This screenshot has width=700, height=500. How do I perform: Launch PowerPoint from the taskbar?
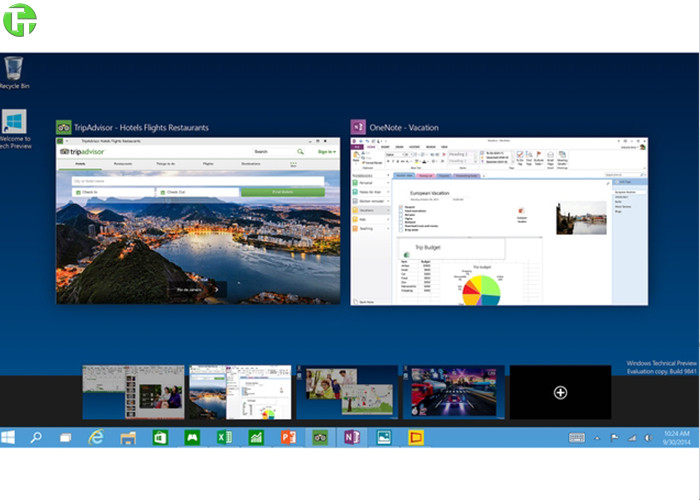coord(288,437)
